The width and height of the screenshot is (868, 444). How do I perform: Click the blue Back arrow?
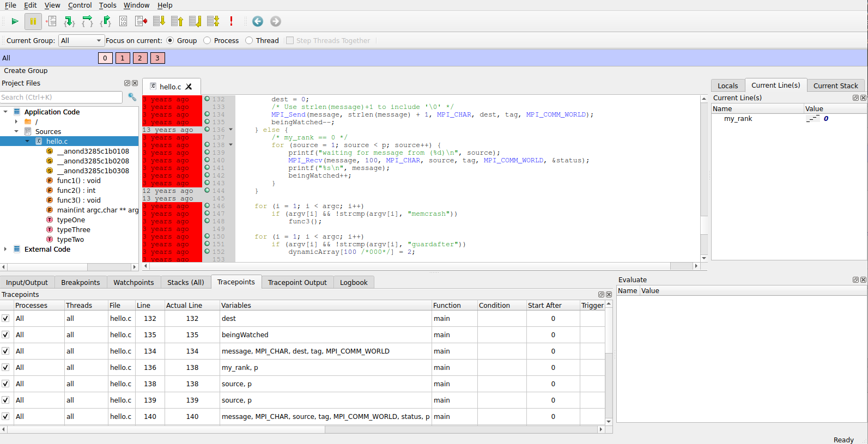point(258,21)
